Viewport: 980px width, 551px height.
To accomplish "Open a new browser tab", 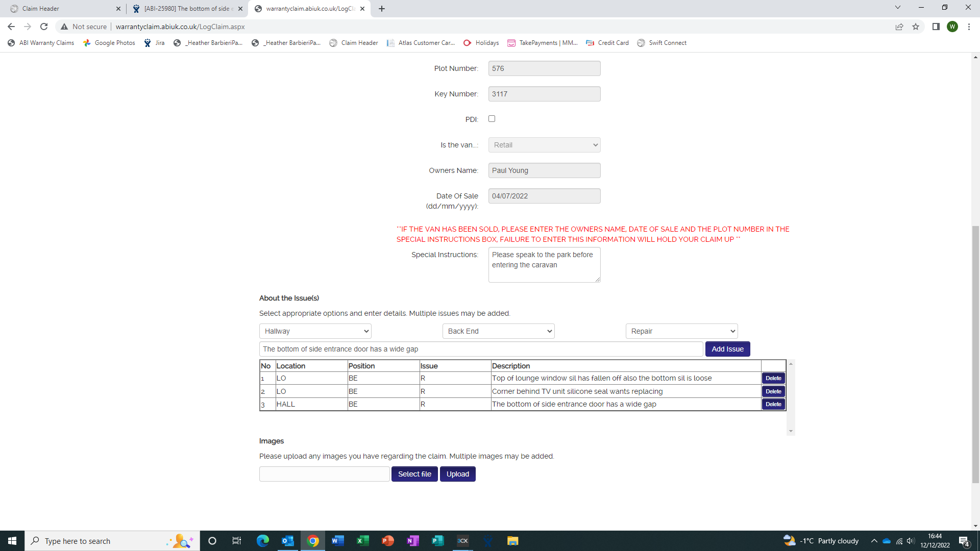I will [x=382, y=9].
